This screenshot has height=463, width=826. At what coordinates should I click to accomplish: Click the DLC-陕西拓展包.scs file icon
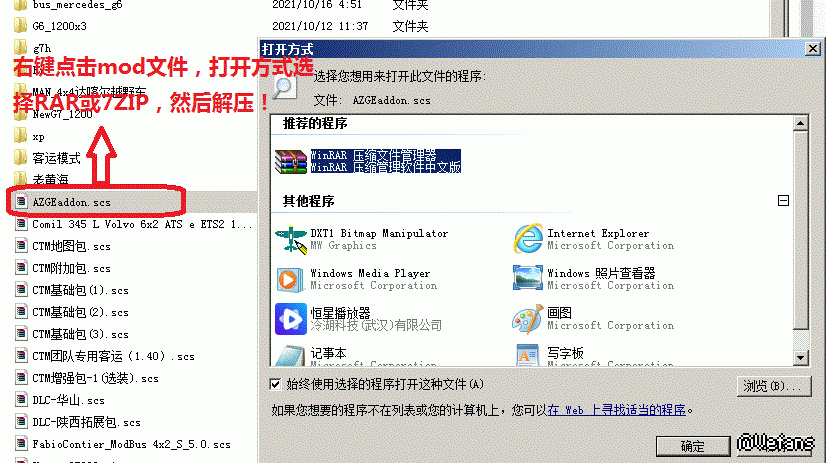pos(21,422)
